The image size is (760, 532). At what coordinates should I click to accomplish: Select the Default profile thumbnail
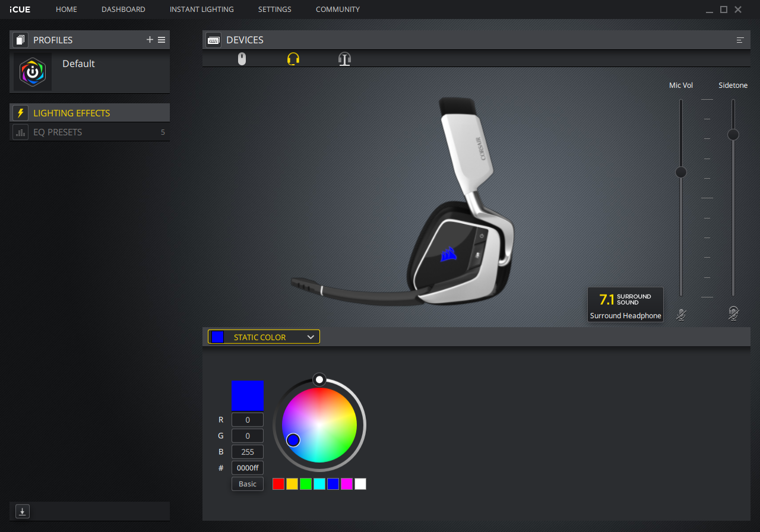pyautogui.click(x=33, y=72)
